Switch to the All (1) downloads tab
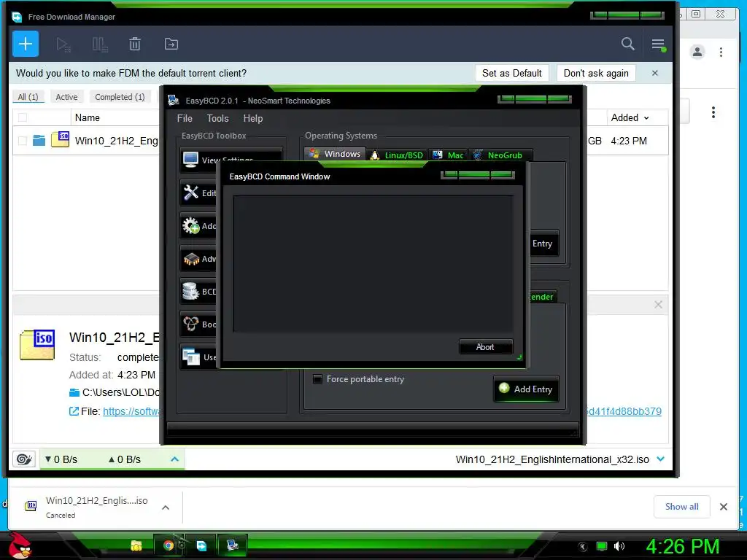 [x=28, y=97]
